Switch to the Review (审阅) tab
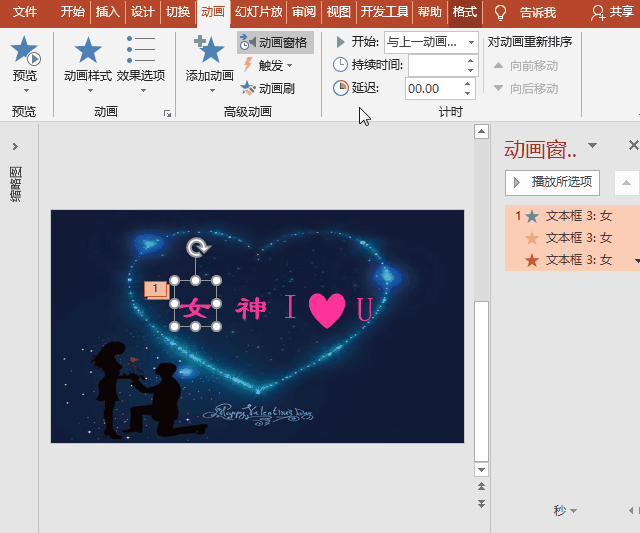Screen dimensions: 640x533 [304, 12]
